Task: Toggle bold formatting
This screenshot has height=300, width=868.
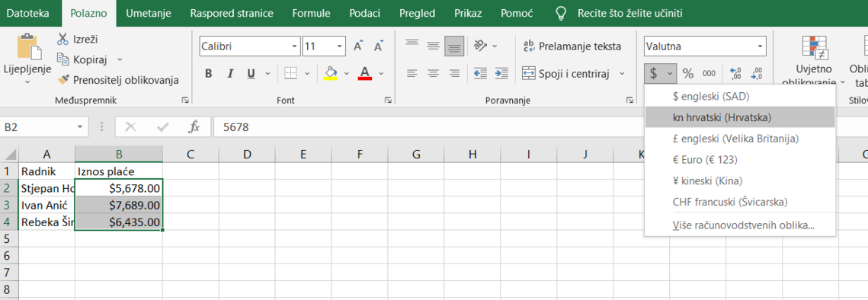Action: [209, 74]
